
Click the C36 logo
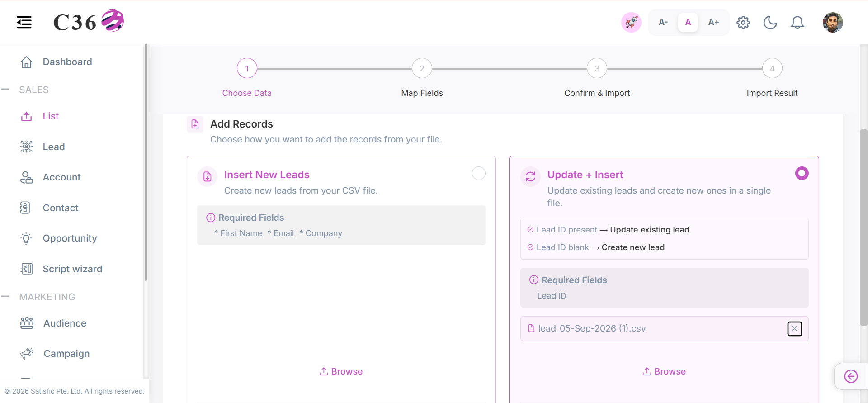click(89, 21)
